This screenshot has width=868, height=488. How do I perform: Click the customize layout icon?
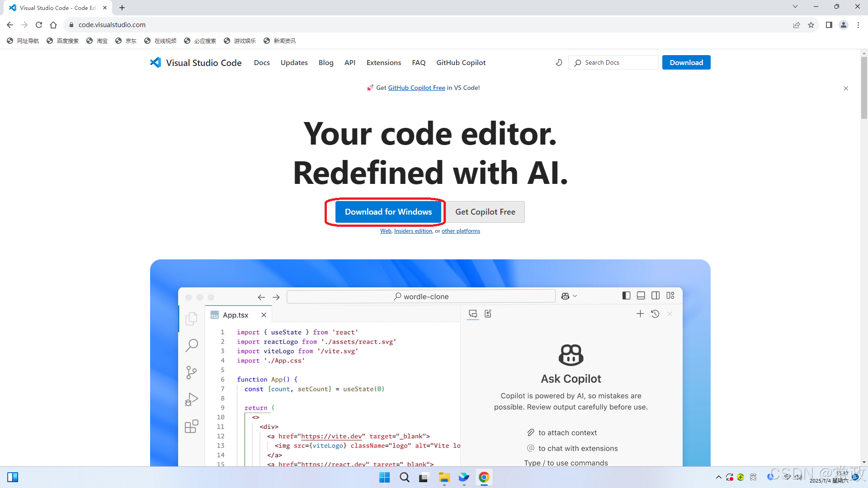[x=670, y=296]
